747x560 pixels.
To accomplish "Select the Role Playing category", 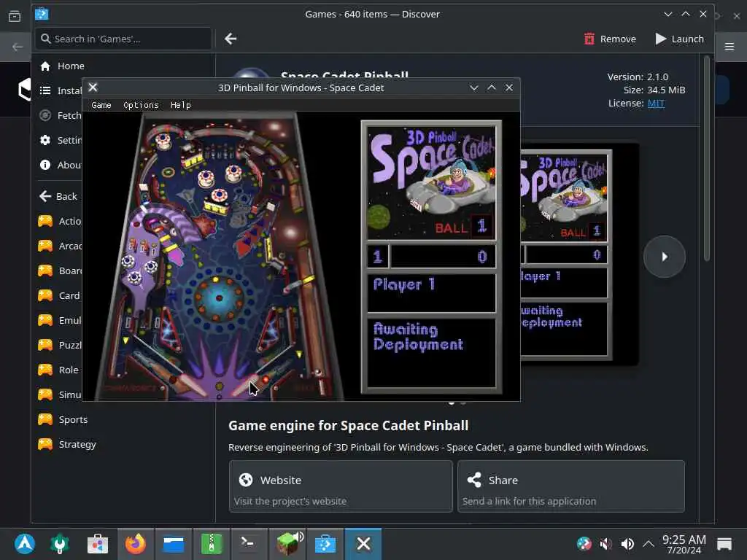I will 59,370.
